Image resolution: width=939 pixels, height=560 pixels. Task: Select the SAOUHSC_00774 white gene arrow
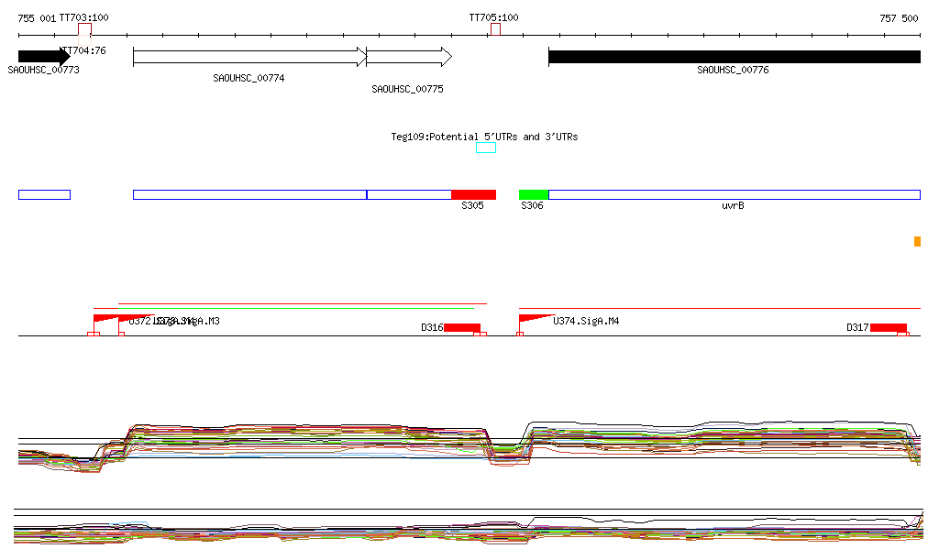[249, 57]
